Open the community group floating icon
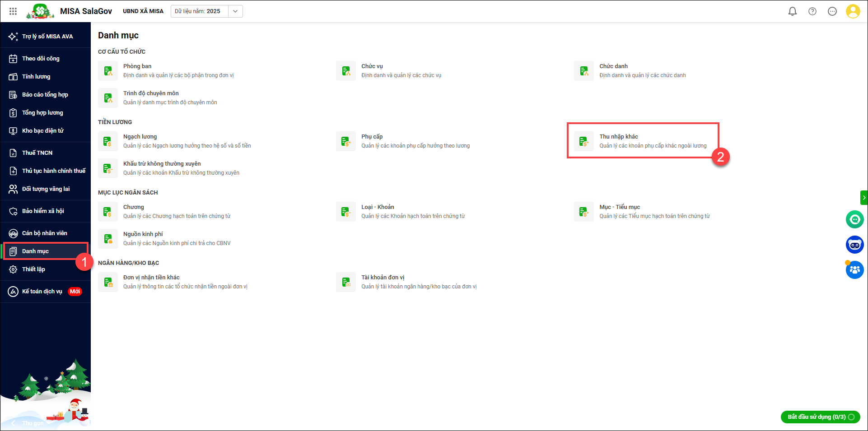The height and width of the screenshot is (431, 868). coord(854,270)
